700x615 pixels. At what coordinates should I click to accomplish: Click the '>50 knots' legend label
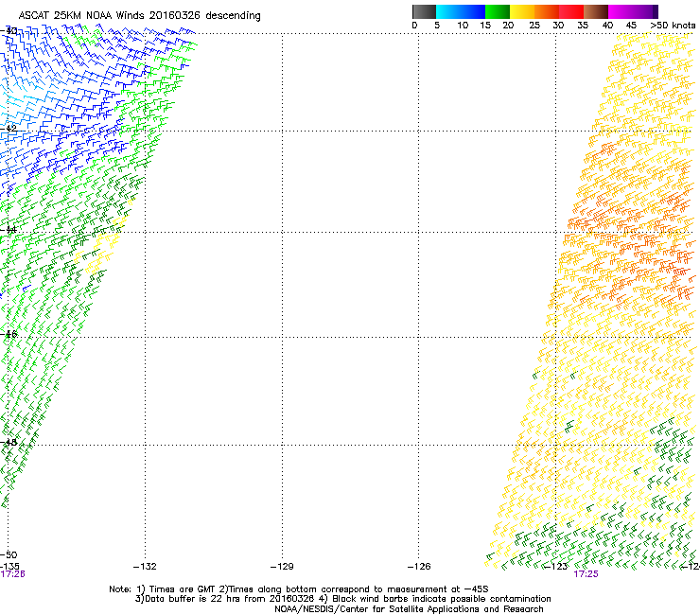point(673,26)
